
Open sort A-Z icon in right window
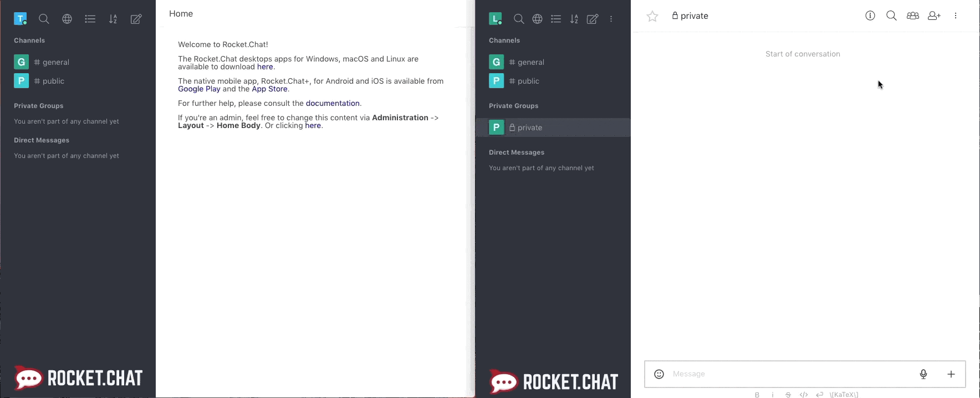[574, 19]
